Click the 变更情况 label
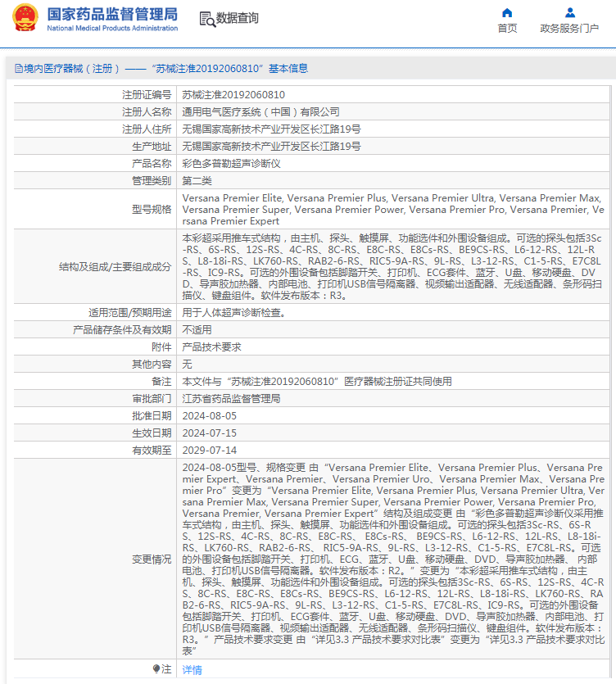Viewport: 616px width, 684px height. (x=152, y=559)
